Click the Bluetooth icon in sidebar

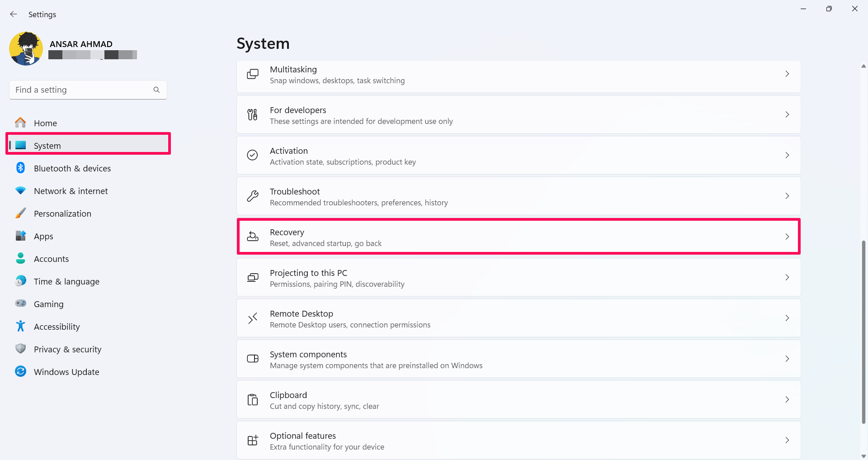pos(20,168)
